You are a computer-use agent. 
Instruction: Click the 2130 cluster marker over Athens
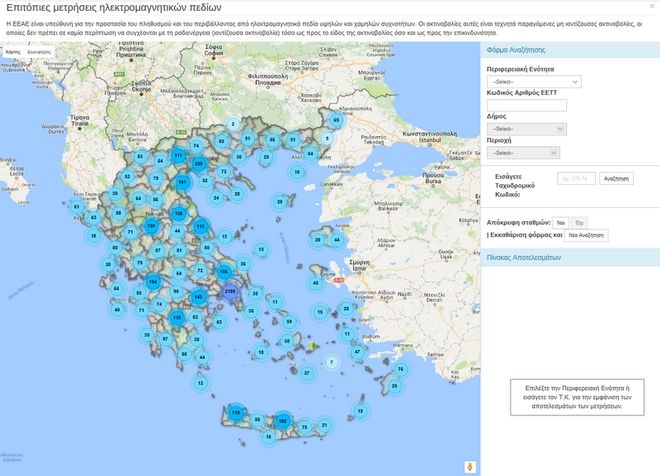(230, 291)
